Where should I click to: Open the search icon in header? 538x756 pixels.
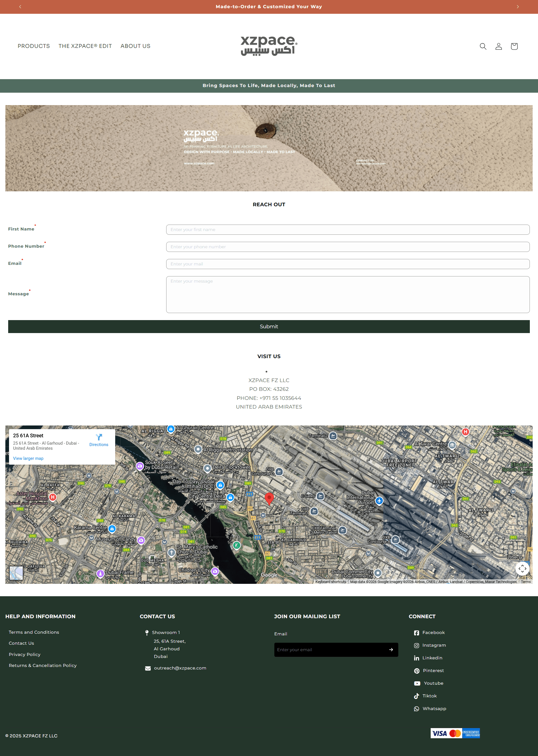pyautogui.click(x=483, y=46)
